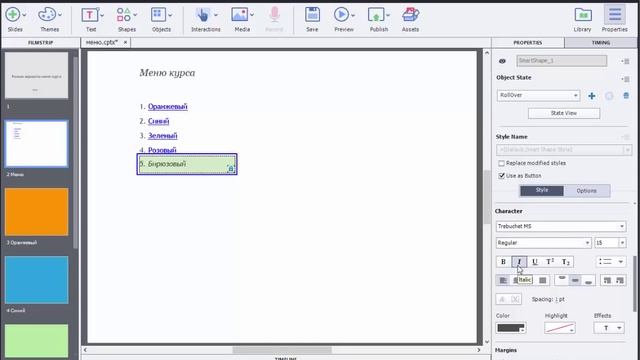Screen dimensions: 640x360
Task: Align text left in Character section
Action: (503, 280)
